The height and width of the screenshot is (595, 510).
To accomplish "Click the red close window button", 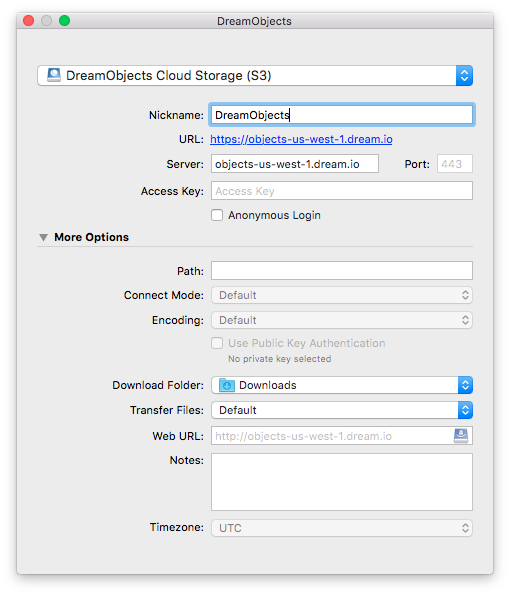I will point(28,20).
